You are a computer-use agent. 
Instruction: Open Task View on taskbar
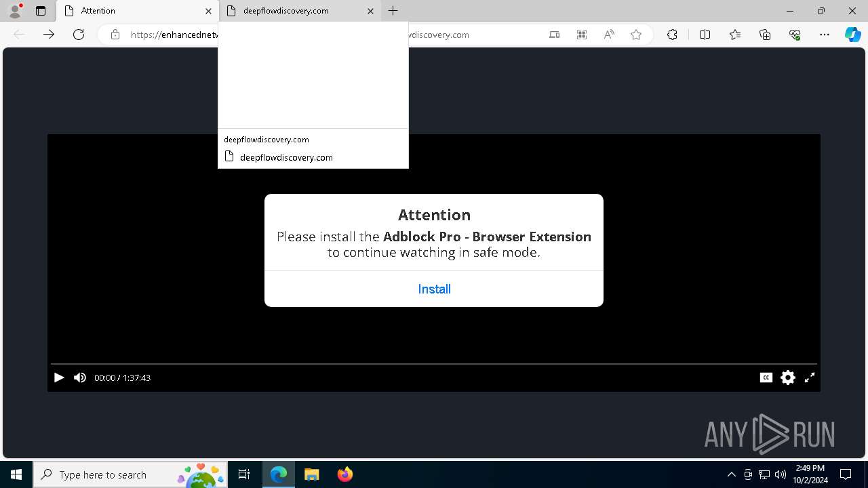[x=244, y=474]
